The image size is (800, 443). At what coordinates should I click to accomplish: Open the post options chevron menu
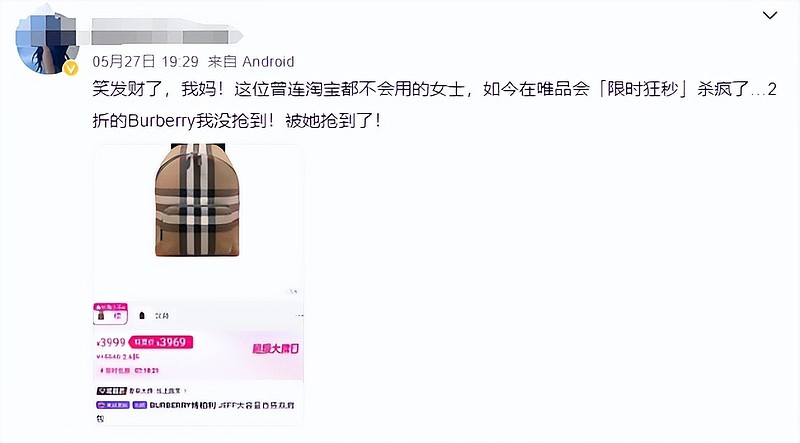click(x=769, y=15)
